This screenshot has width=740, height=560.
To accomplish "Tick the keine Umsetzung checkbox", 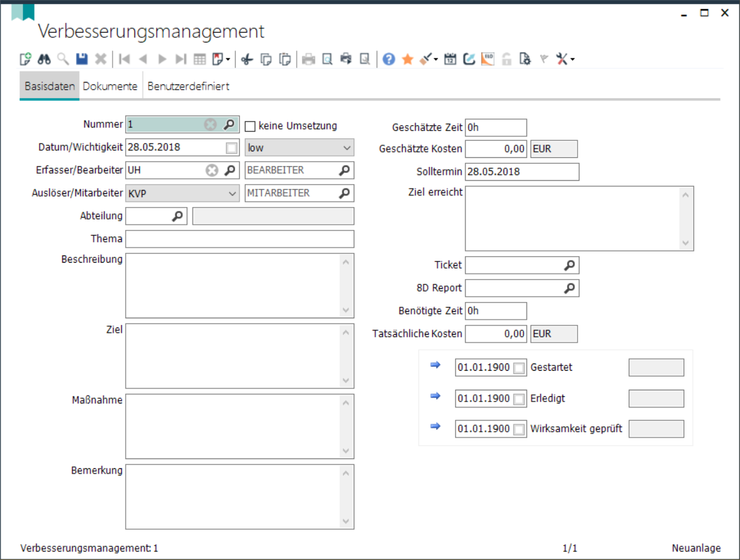I will click(x=250, y=126).
